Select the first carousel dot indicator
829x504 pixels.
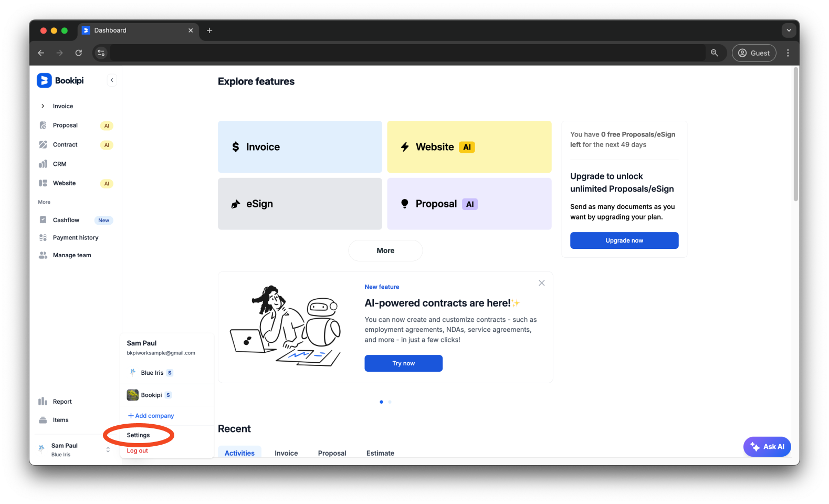[381, 402]
